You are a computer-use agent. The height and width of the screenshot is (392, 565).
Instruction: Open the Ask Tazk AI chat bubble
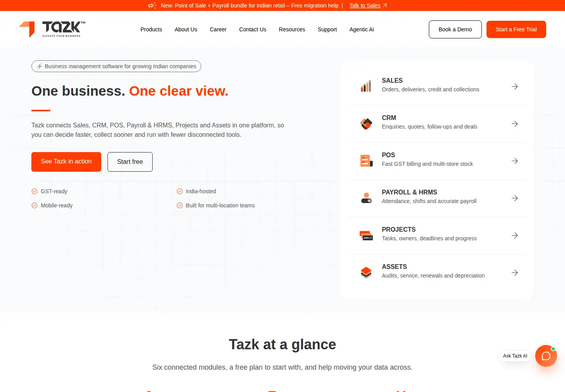coord(546,356)
